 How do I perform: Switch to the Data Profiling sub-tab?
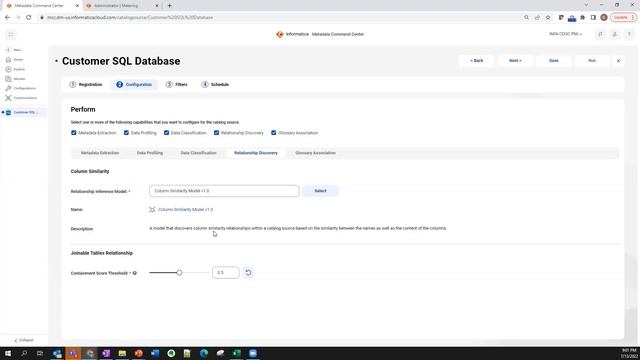(150, 153)
